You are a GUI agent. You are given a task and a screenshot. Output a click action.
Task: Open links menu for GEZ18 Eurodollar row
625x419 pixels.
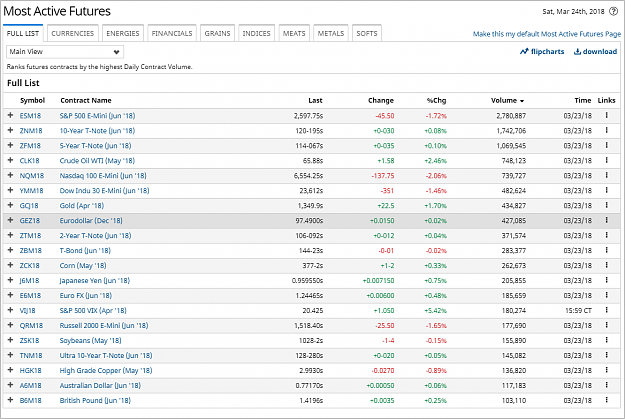point(606,220)
